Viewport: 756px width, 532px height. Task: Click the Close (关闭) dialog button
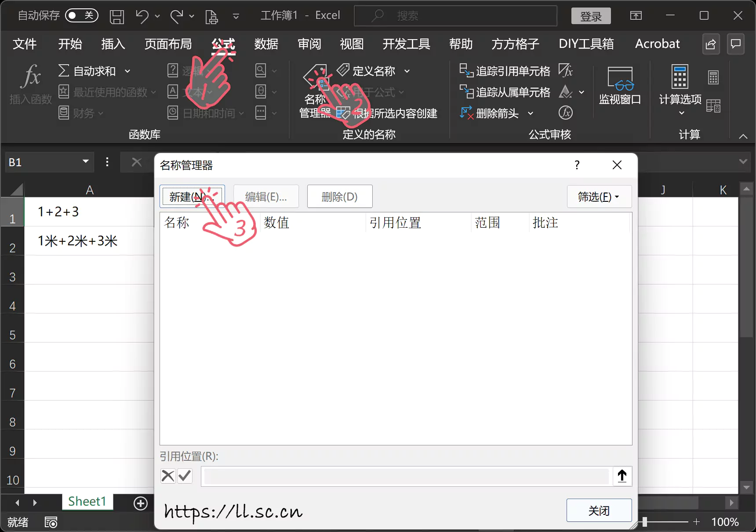pos(599,510)
